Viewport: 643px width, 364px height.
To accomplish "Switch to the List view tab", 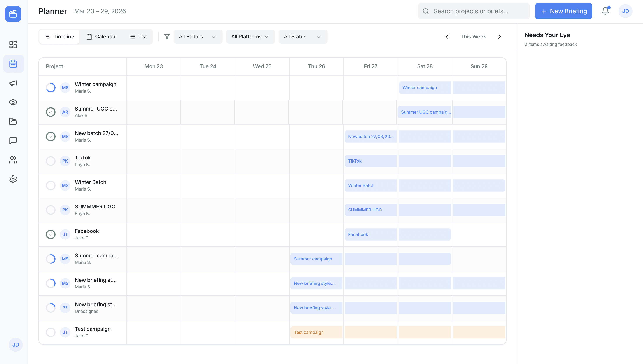I will click(x=138, y=37).
